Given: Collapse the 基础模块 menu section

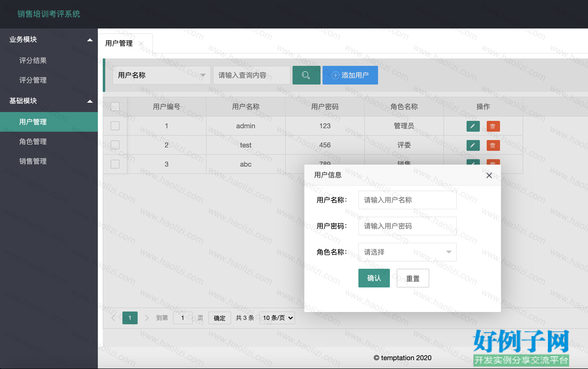Looking at the screenshot, I should point(49,101).
